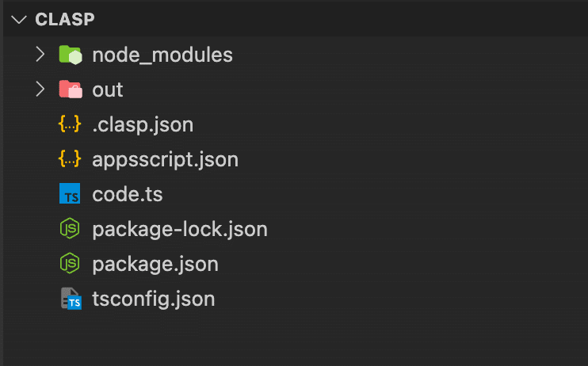Select the node_modules folder name
This screenshot has width=588, height=366.
click(162, 55)
